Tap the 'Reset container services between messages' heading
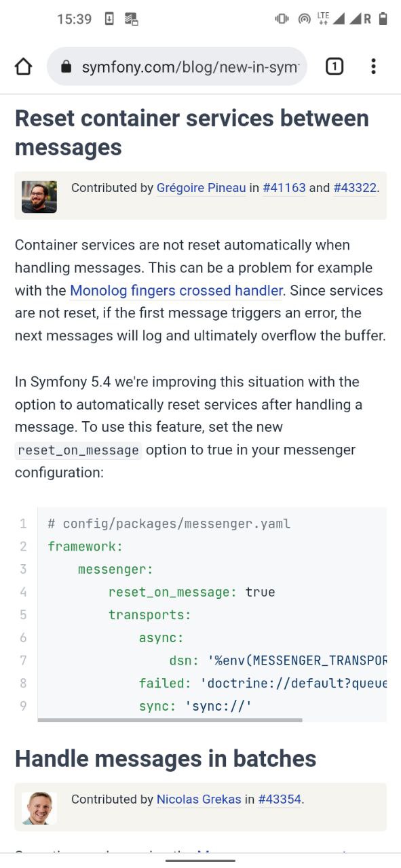401x868 pixels. coord(192,132)
